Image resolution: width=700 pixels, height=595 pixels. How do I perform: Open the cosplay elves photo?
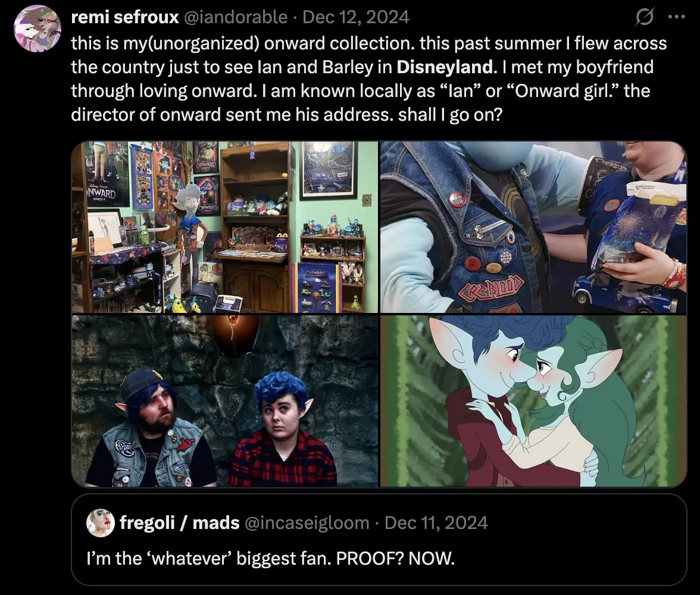pos(224,401)
